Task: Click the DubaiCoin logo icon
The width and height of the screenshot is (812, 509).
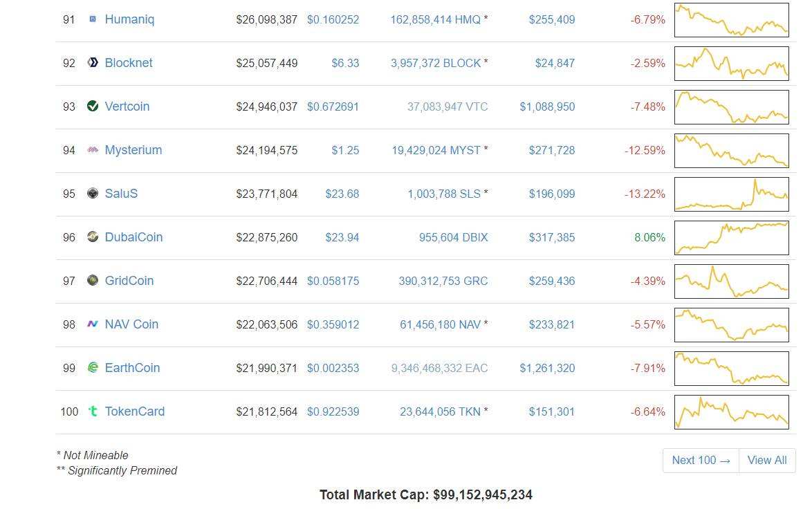Action: coord(93,237)
